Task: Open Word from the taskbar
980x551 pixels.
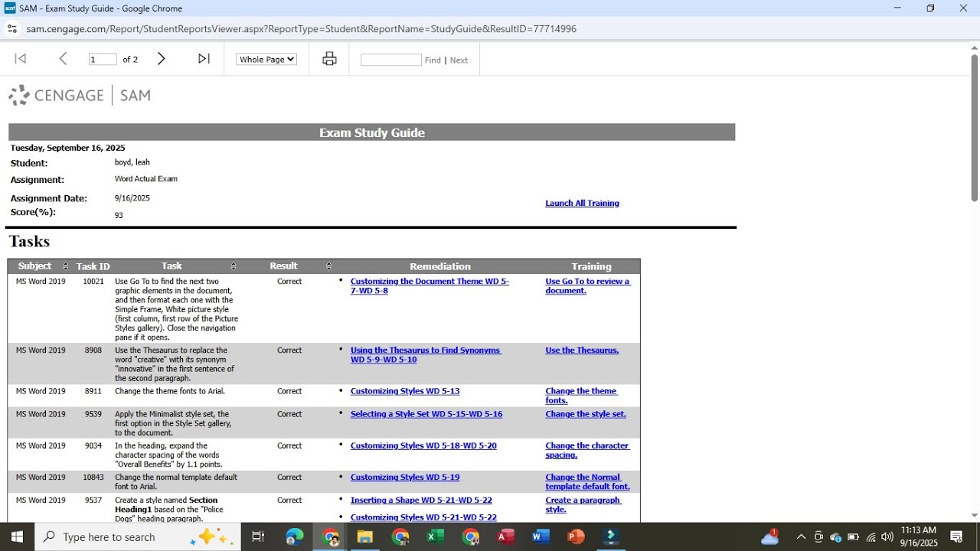Action: [x=541, y=536]
